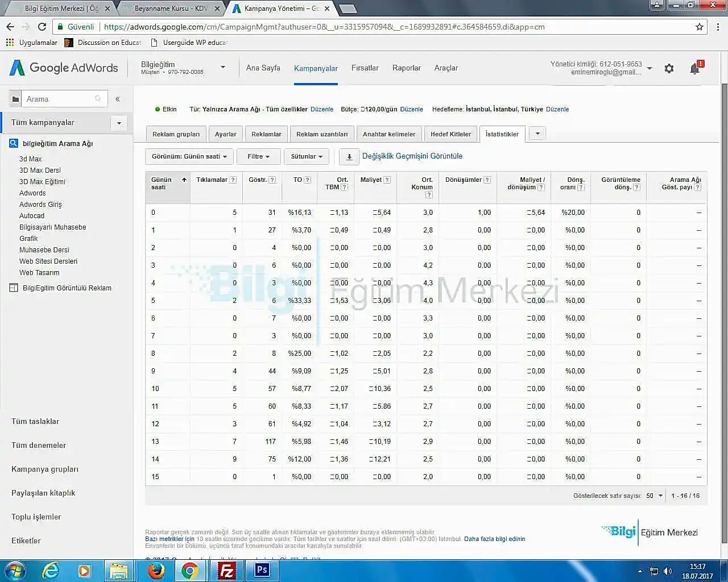Open the notifications bell icon
This screenshot has width=728, height=582.
coord(694,69)
